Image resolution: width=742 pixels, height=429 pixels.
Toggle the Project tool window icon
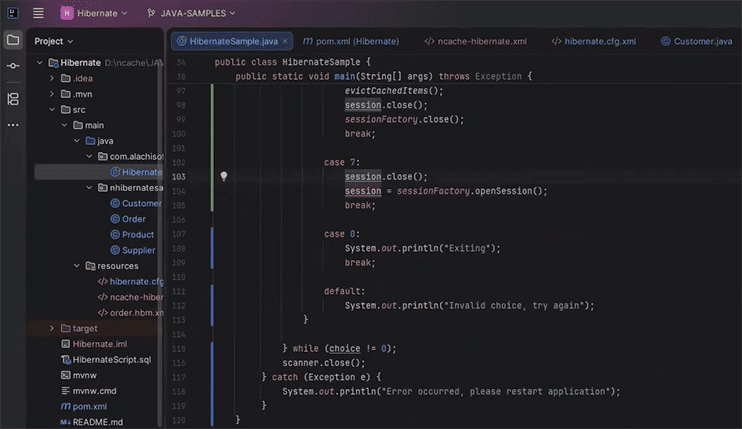(13, 41)
